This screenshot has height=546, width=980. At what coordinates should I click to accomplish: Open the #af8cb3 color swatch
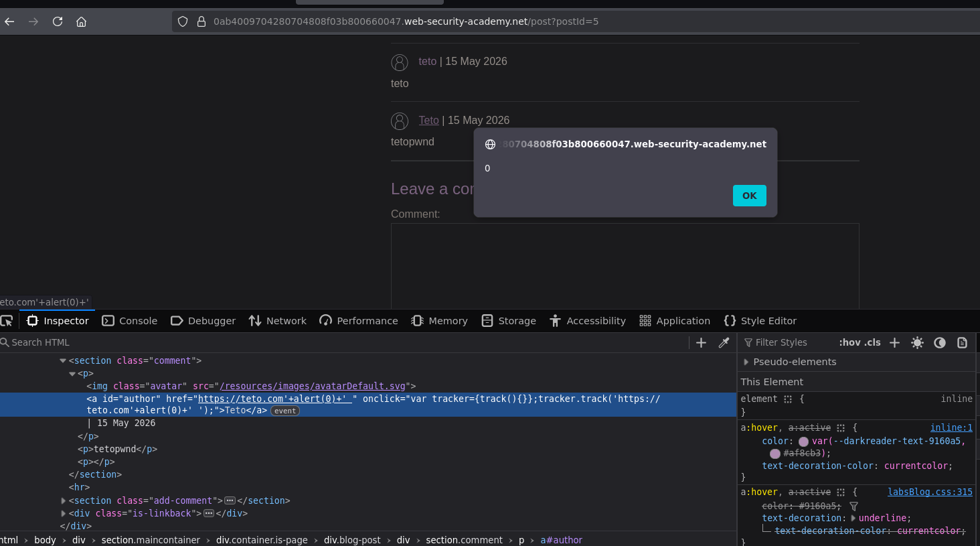pos(775,454)
